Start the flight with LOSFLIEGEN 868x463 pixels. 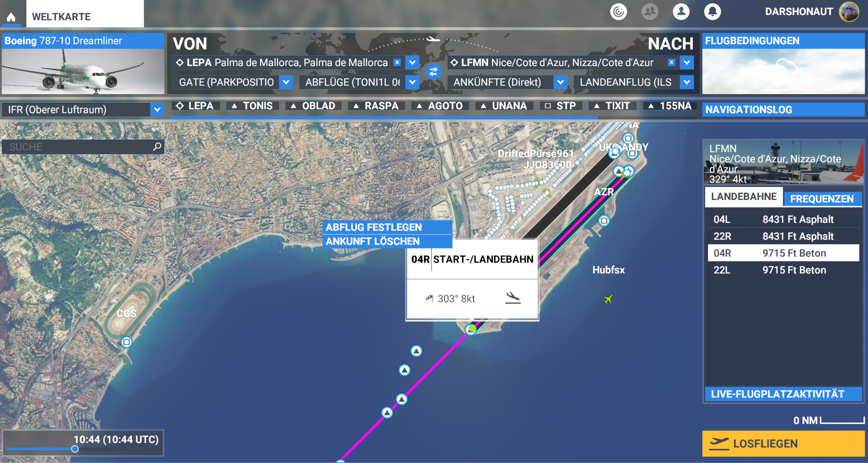783,444
